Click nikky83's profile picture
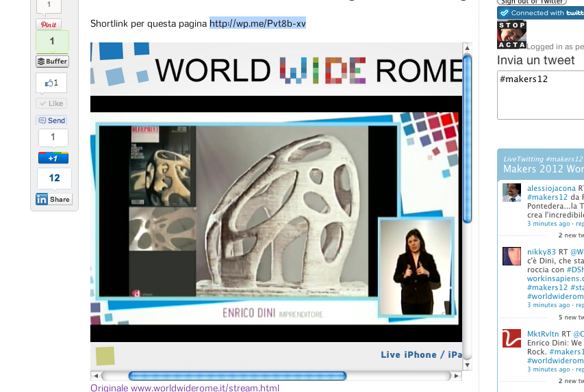The image size is (584, 392). (512, 256)
